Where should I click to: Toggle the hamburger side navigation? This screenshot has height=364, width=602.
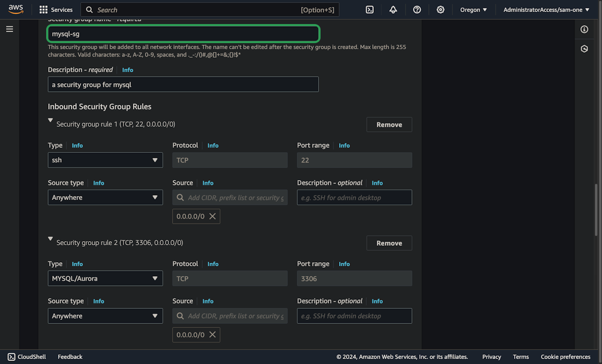(x=10, y=29)
